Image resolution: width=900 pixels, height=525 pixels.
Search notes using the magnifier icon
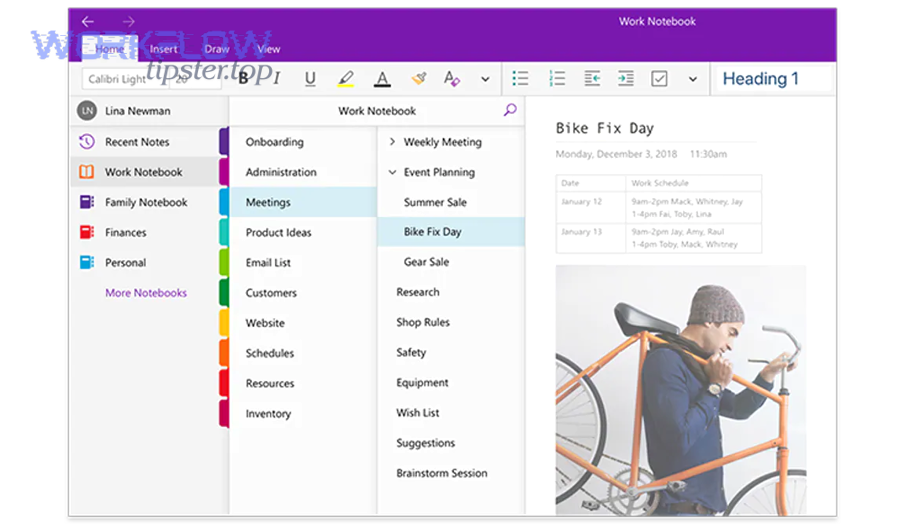510,110
